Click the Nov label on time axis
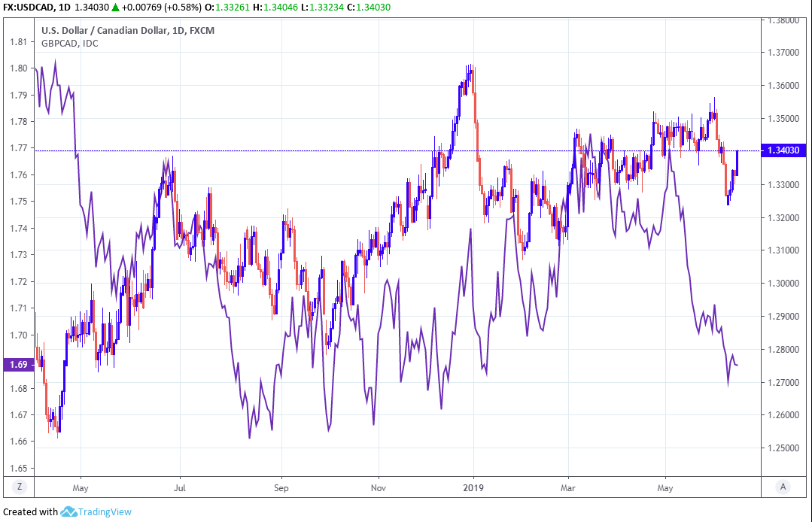Viewport: 812px width, 522px height. [379, 487]
